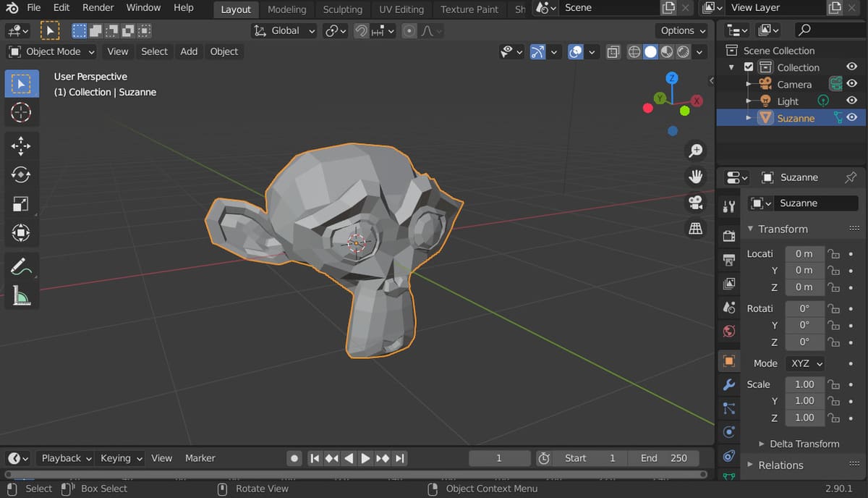
Task: Hide Suzanne using its eye icon
Action: (x=852, y=118)
